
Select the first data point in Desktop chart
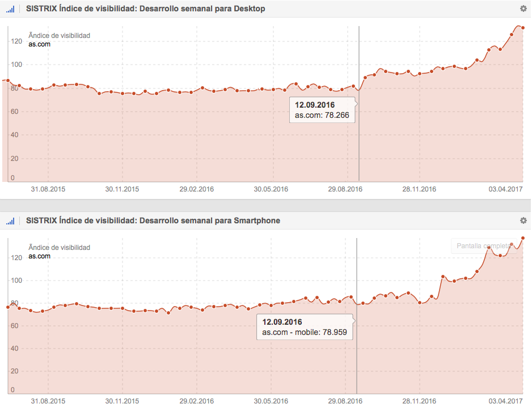(x=7, y=80)
